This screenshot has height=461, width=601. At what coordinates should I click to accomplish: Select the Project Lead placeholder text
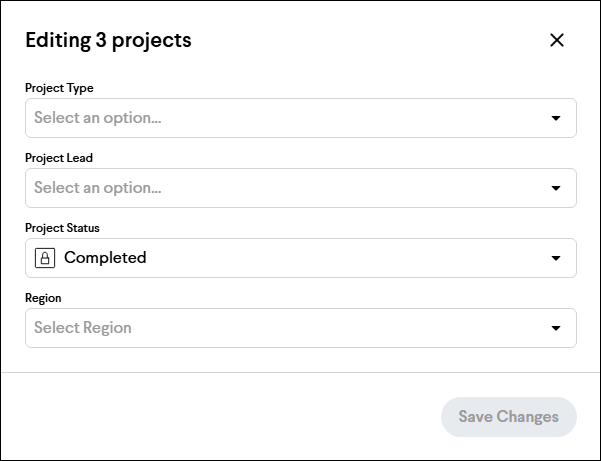[x=98, y=188]
